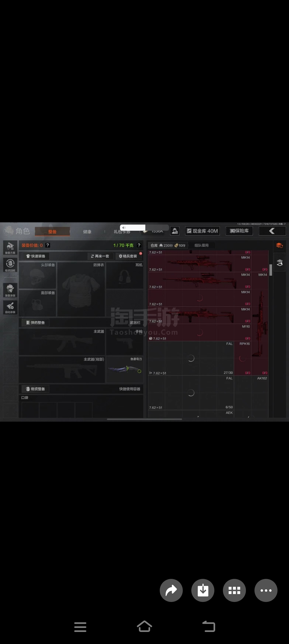Viewport: 289px width, 644px height.
Task: Open the grid view button
Action: tap(234, 590)
